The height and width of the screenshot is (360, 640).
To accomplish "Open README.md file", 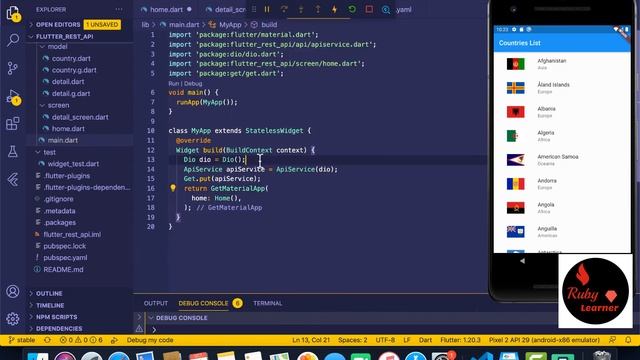I will [63, 269].
